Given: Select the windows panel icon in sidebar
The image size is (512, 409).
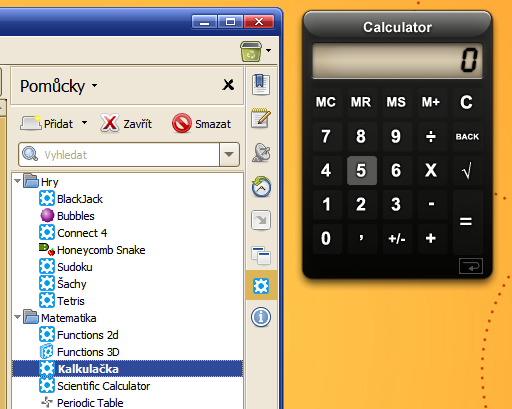Looking at the screenshot, I should coord(261,255).
